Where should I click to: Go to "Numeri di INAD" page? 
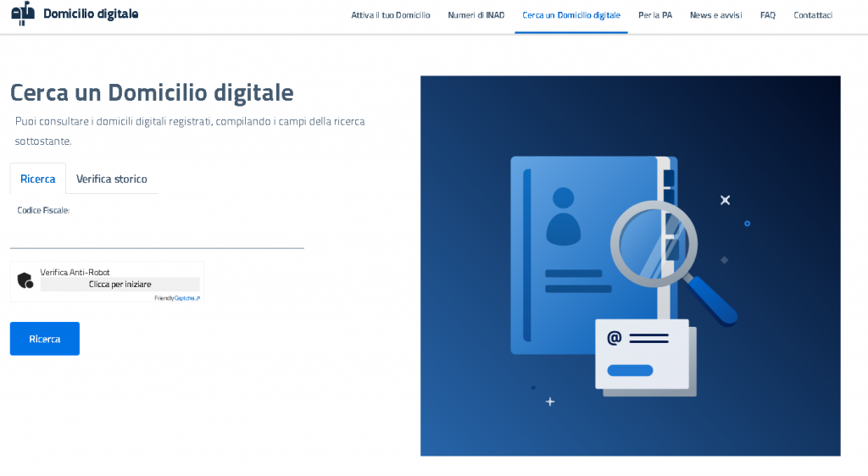[476, 15]
